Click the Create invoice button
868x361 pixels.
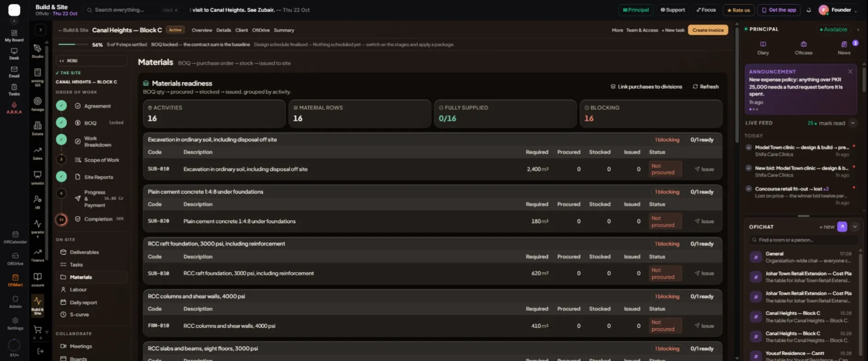708,30
